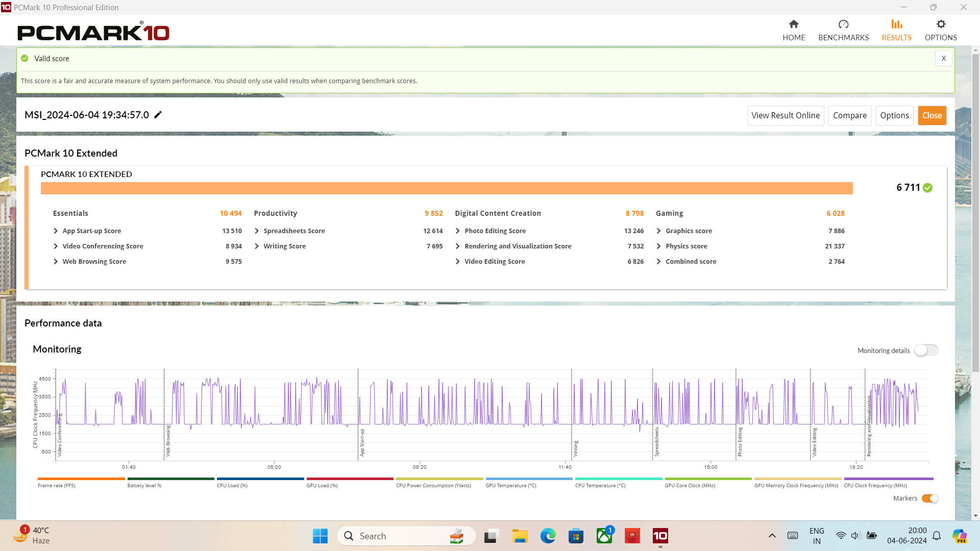
Task: Open the notification bell icon
Action: pos(937,536)
